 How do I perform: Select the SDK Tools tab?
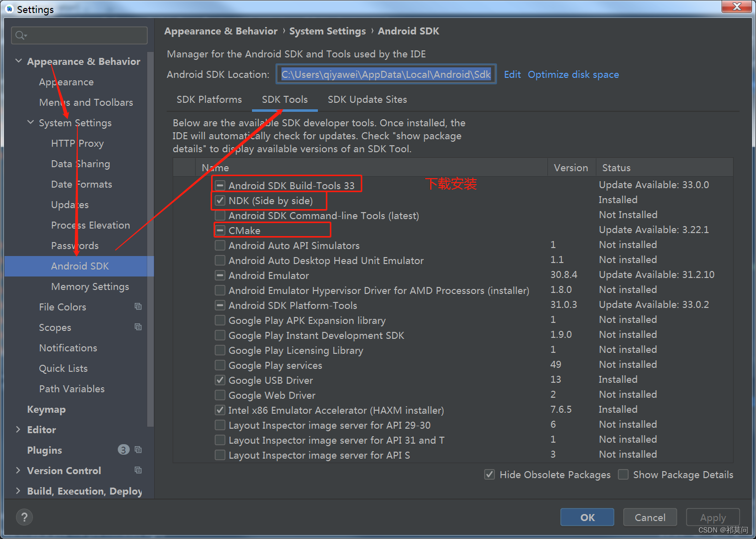click(285, 99)
